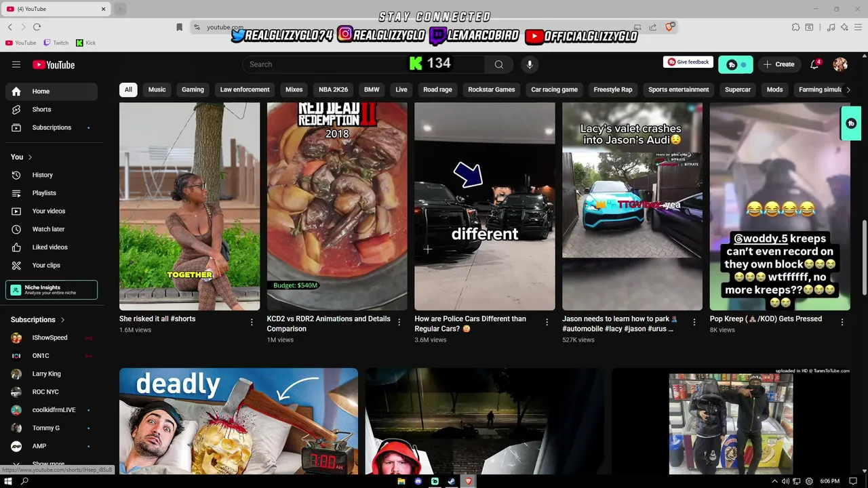Start voice search with microphone icon
The width and height of the screenshot is (868, 488).
pyautogui.click(x=530, y=64)
